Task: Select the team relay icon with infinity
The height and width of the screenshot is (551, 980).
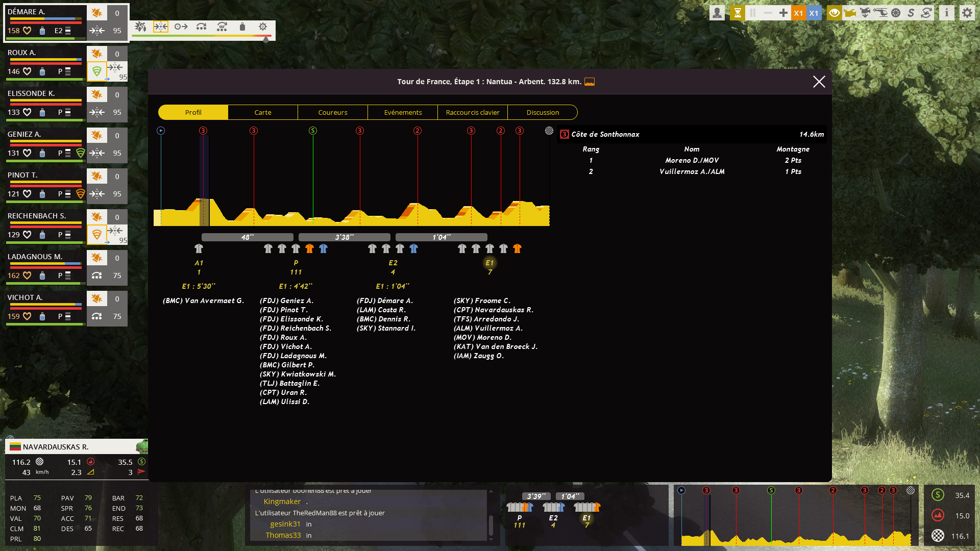Action: click(x=222, y=27)
